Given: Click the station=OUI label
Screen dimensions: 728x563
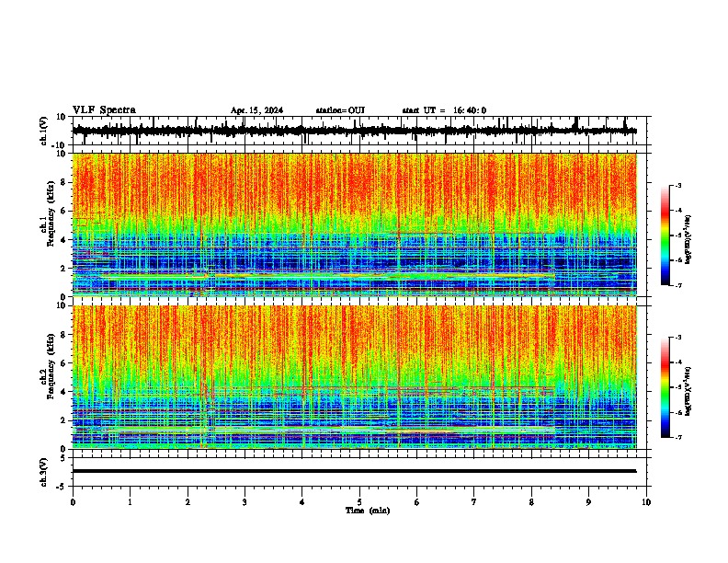Looking at the screenshot, I should [340, 110].
